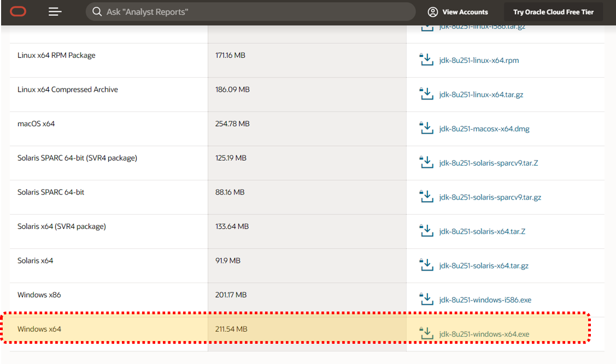Download jdk-8u251-macosx-x64.dmg link
Viewport: 616px width, 364px height.
484,129
